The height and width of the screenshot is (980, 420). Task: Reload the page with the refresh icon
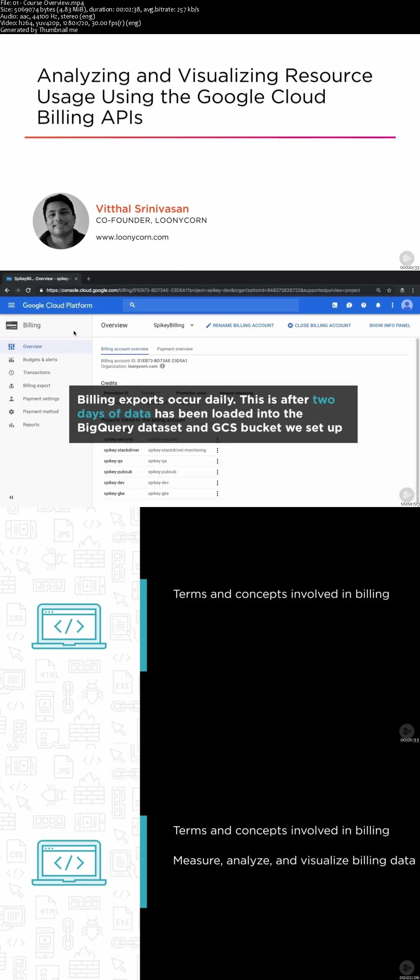point(28,290)
